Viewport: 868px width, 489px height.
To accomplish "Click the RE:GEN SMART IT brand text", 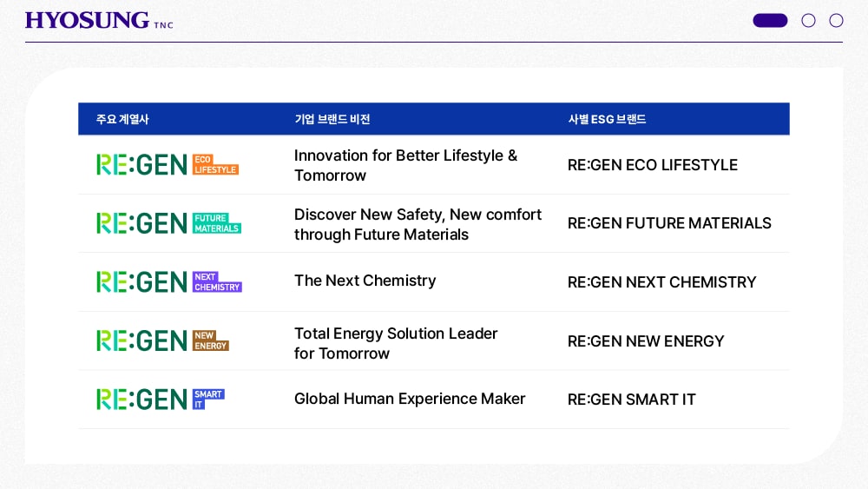I will click(632, 400).
